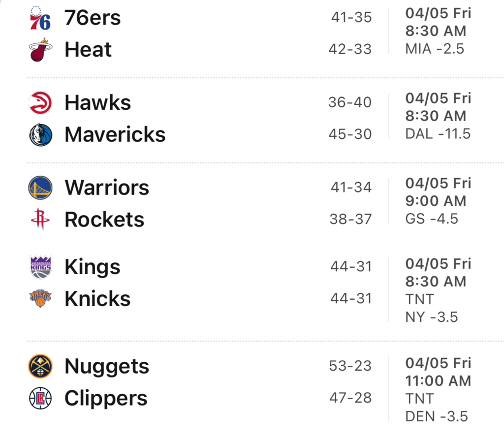Screen dimensions: 504x443
Task: Open the 76ers team name link
Action: [93, 18]
